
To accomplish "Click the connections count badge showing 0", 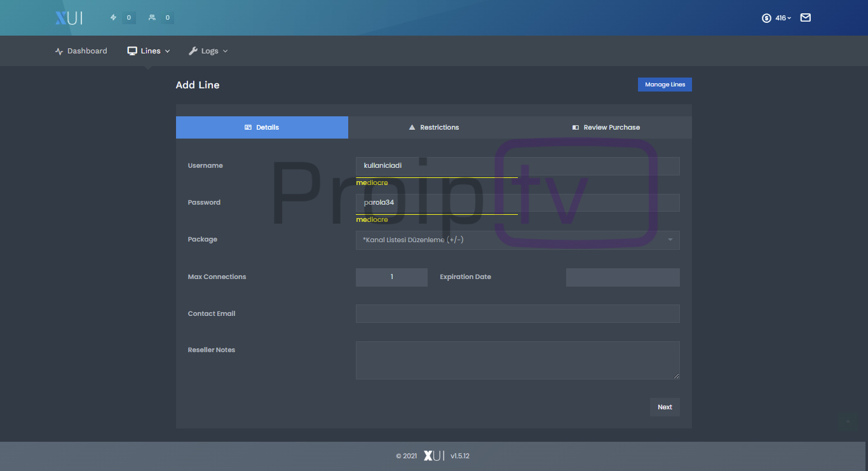I will click(129, 18).
